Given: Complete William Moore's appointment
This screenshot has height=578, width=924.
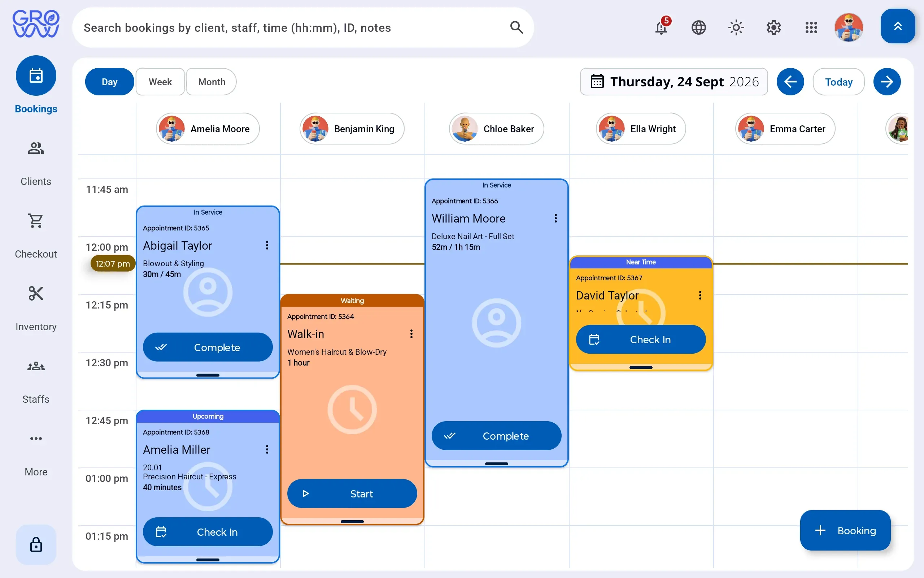Looking at the screenshot, I should click(496, 436).
